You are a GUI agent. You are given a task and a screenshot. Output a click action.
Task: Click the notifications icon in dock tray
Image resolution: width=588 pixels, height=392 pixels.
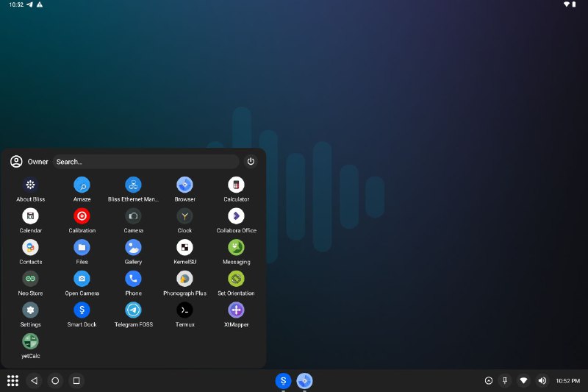(489, 381)
